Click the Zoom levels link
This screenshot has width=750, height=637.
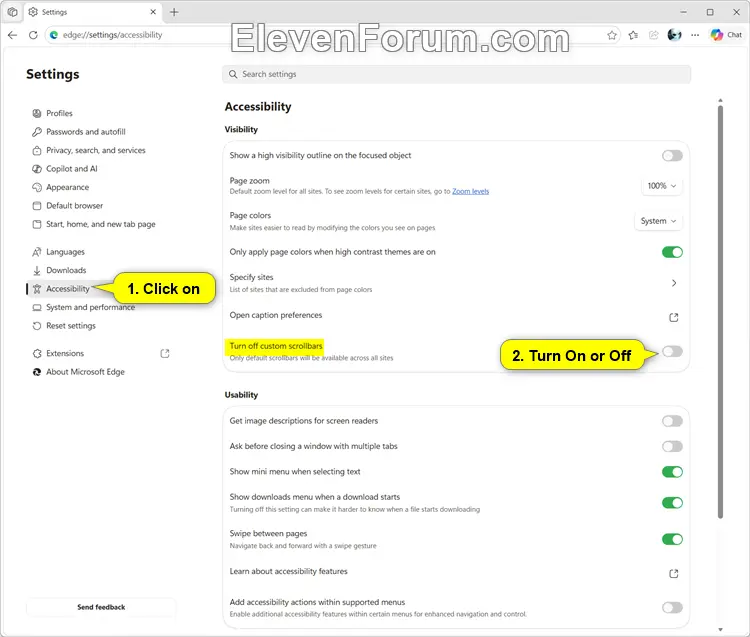coord(471,191)
